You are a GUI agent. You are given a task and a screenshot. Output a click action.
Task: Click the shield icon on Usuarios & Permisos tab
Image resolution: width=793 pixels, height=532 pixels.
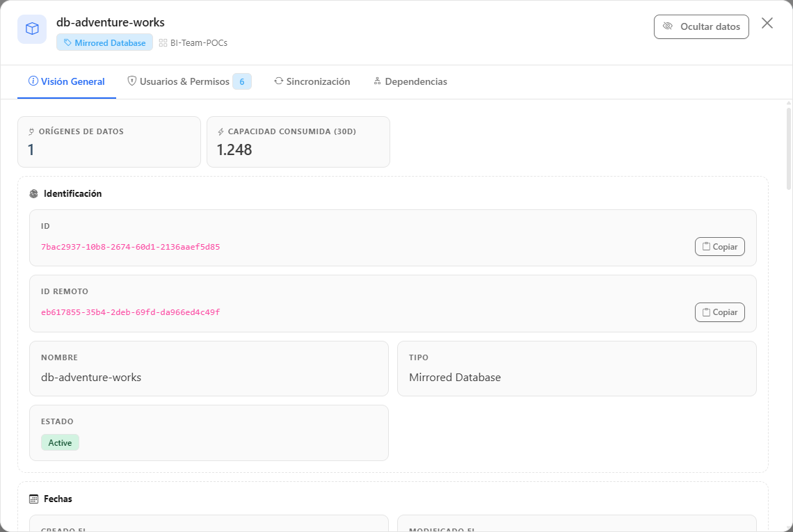coord(132,81)
